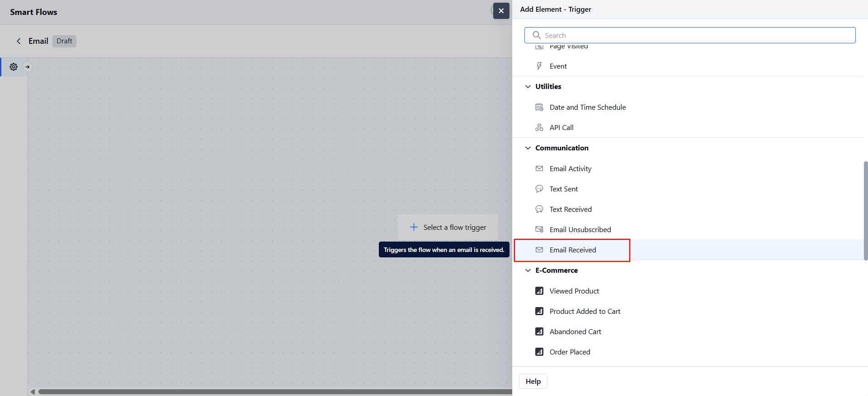868x396 pixels.
Task: Select the Event trigger
Action: tap(689, 66)
